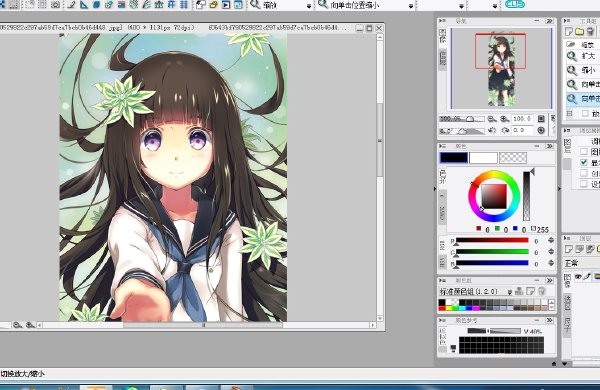The width and height of the screenshot is (600, 390).
Task: Click the white background color swatch
Action: tap(483, 158)
